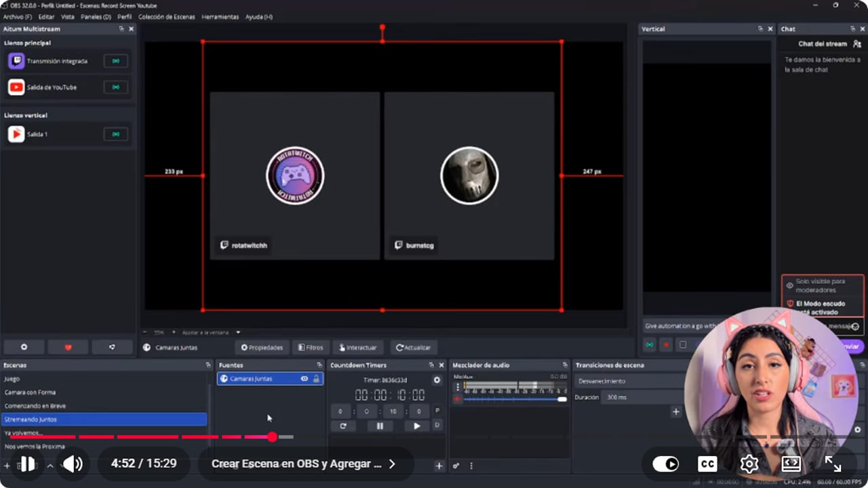Viewport: 868px width, 488px height.
Task: Open Editar menu
Action: pyautogui.click(x=46, y=16)
